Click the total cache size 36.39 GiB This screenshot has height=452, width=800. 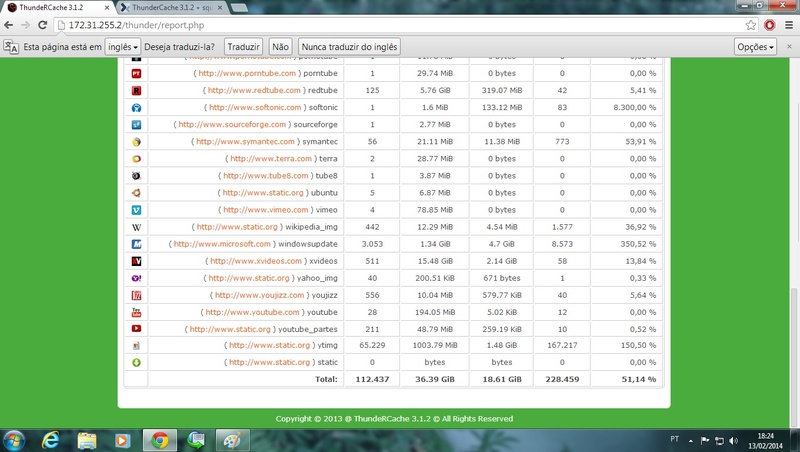point(435,380)
